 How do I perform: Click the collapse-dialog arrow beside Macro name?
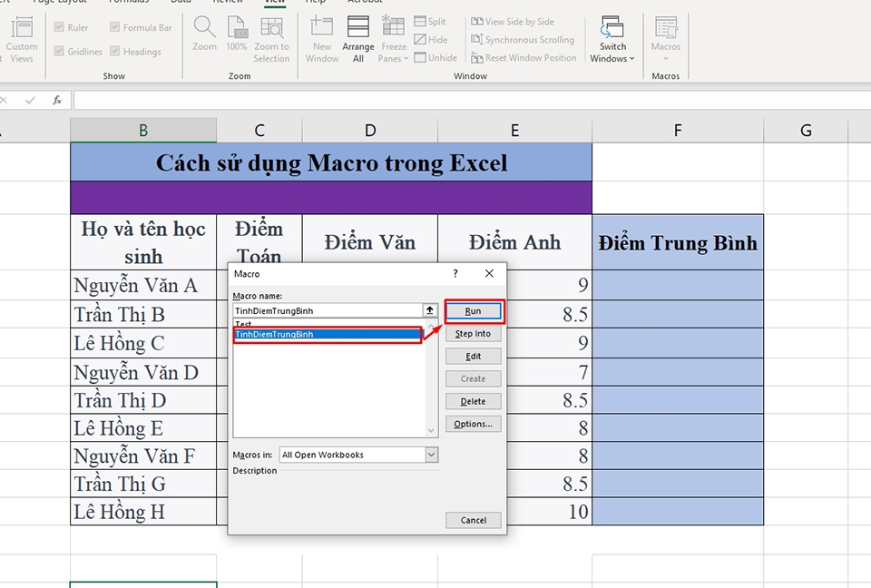[x=430, y=310]
